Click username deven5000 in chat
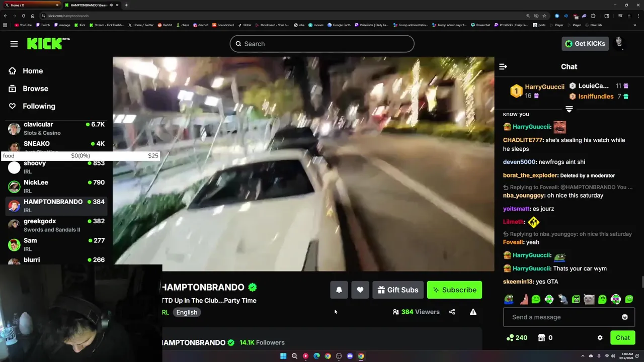This screenshot has height=362, width=644. click(519, 162)
